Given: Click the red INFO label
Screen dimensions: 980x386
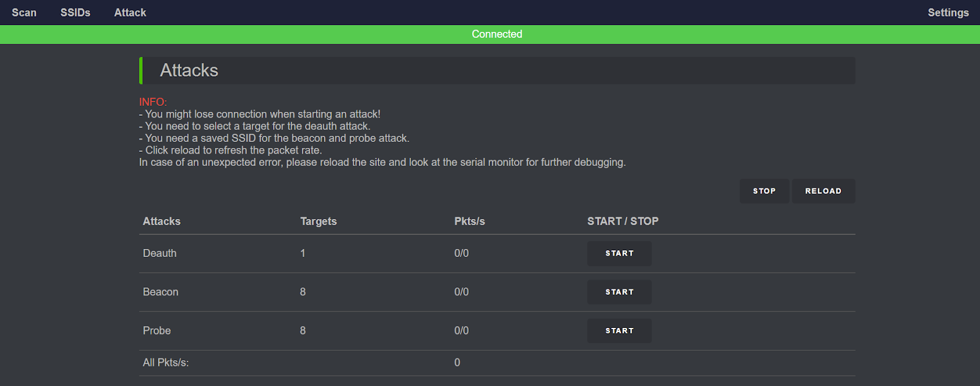Looking at the screenshot, I should (153, 102).
